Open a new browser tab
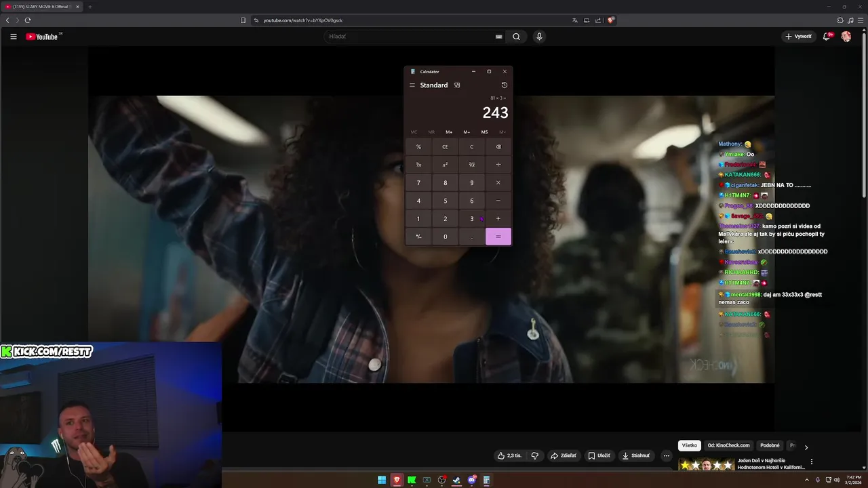 click(90, 7)
